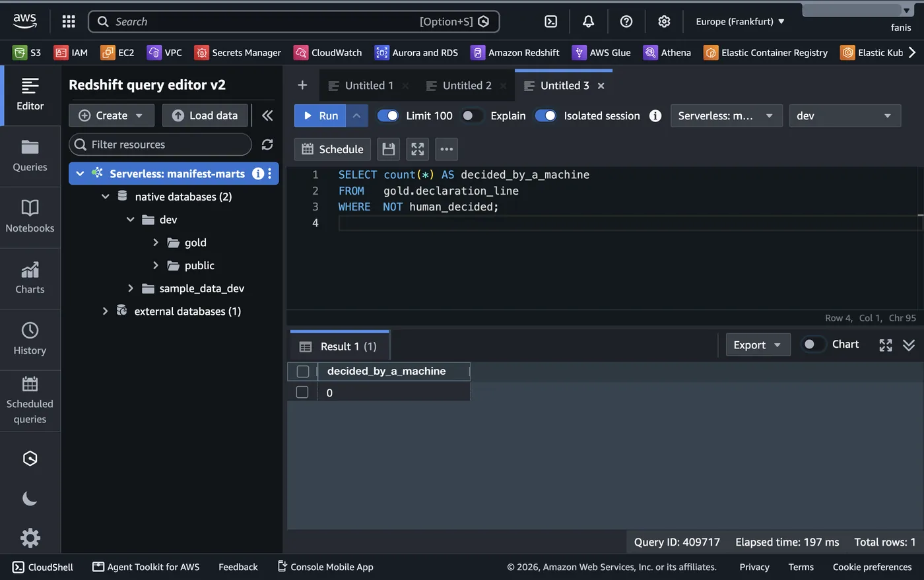The width and height of the screenshot is (924, 580).
Task: Open the query History sidebar section
Action: pyautogui.click(x=30, y=339)
